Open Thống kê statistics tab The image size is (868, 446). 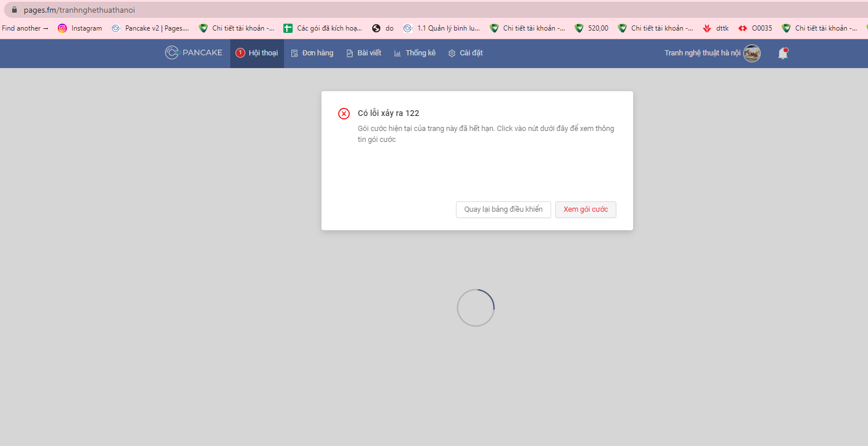point(414,53)
